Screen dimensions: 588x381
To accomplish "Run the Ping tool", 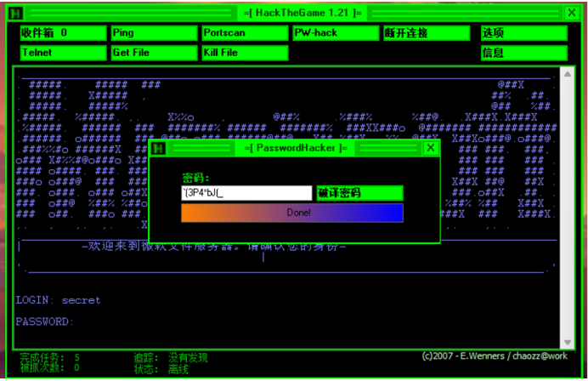I will tap(154, 33).
